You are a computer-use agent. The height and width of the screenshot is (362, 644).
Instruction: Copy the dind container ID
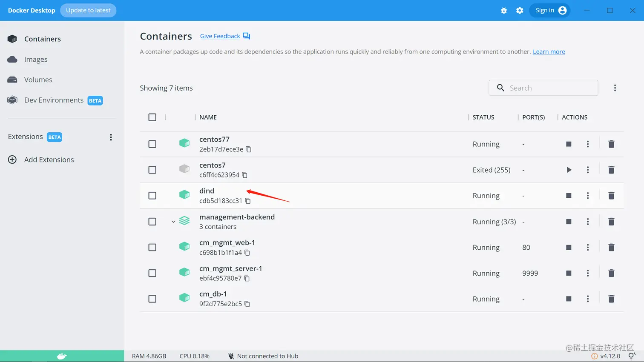point(248,201)
